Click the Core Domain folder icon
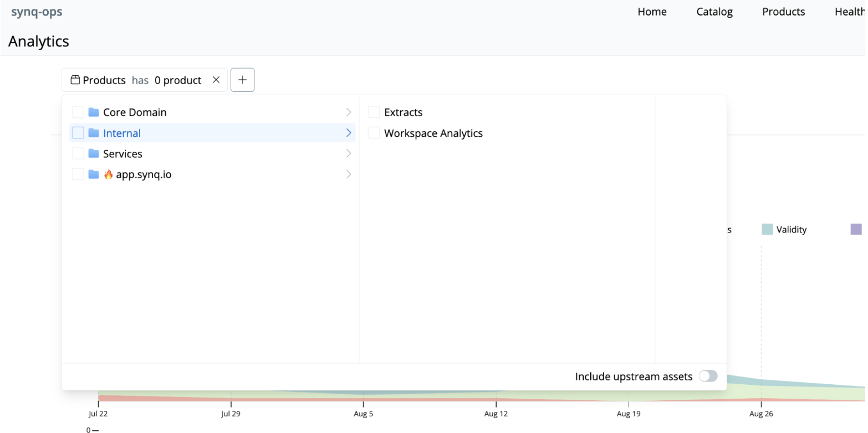868x433 pixels. click(93, 112)
